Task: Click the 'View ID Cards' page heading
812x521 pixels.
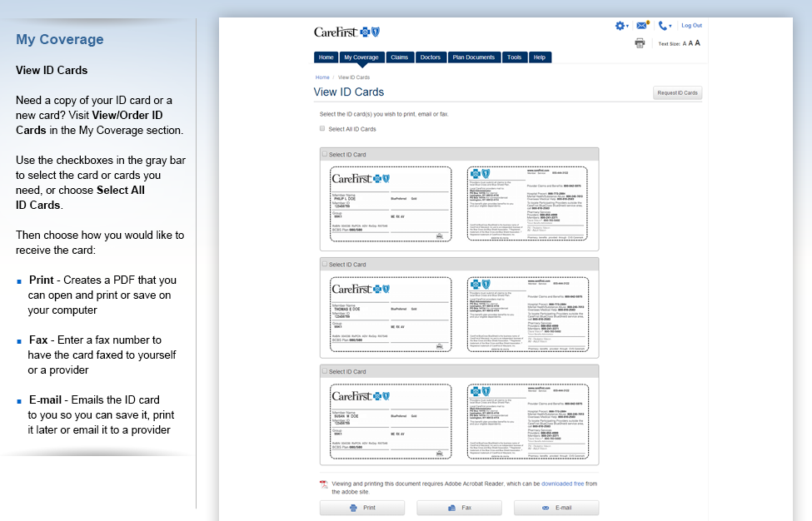Action: [x=348, y=92]
